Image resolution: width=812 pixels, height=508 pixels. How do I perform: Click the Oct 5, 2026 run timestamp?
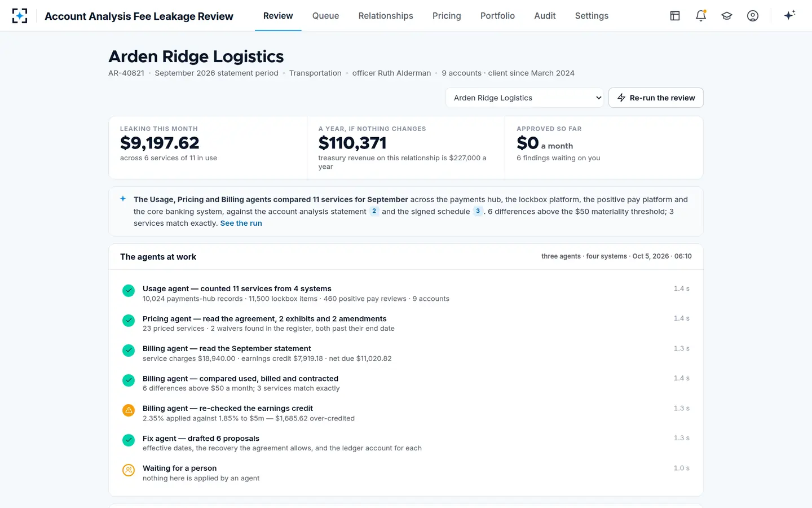662,256
